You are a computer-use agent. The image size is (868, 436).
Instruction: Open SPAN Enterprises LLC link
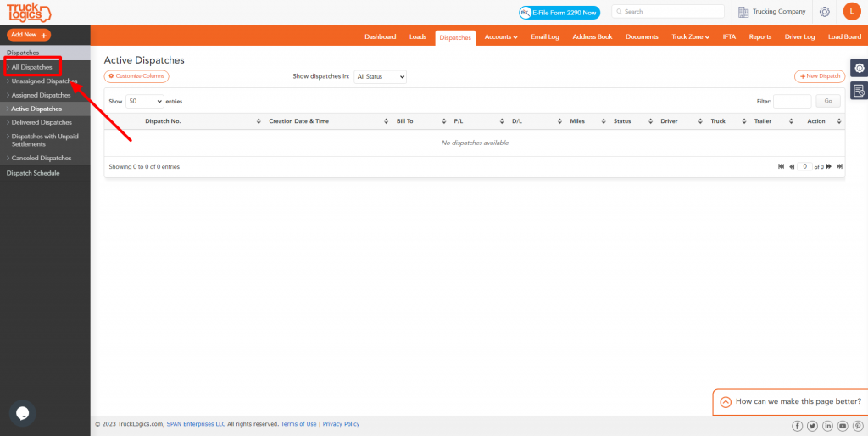point(196,424)
